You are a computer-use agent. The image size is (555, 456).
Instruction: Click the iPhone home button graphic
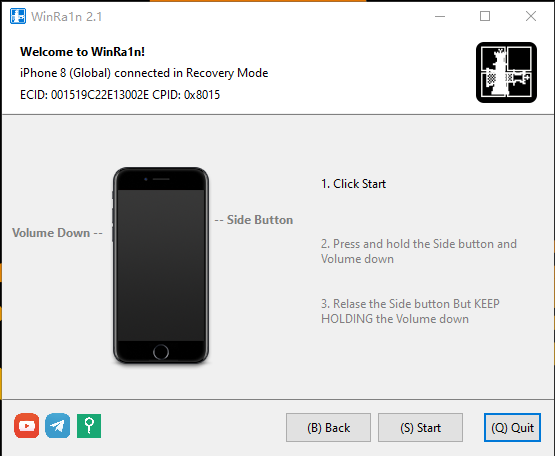point(161,352)
